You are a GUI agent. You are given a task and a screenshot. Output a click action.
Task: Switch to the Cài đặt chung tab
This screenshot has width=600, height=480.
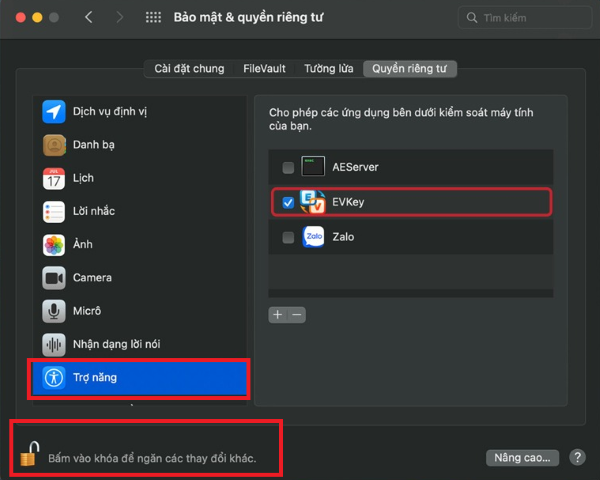pyautogui.click(x=189, y=69)
